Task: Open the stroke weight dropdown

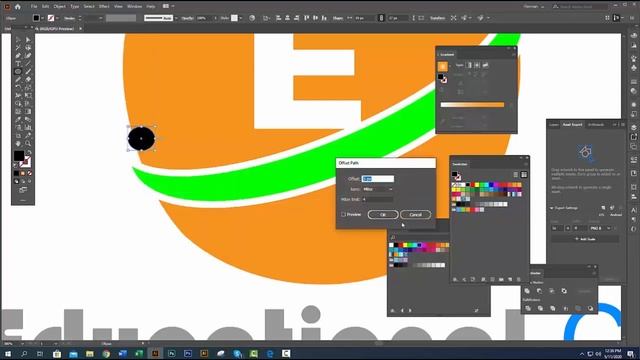Action: (100, 18)
